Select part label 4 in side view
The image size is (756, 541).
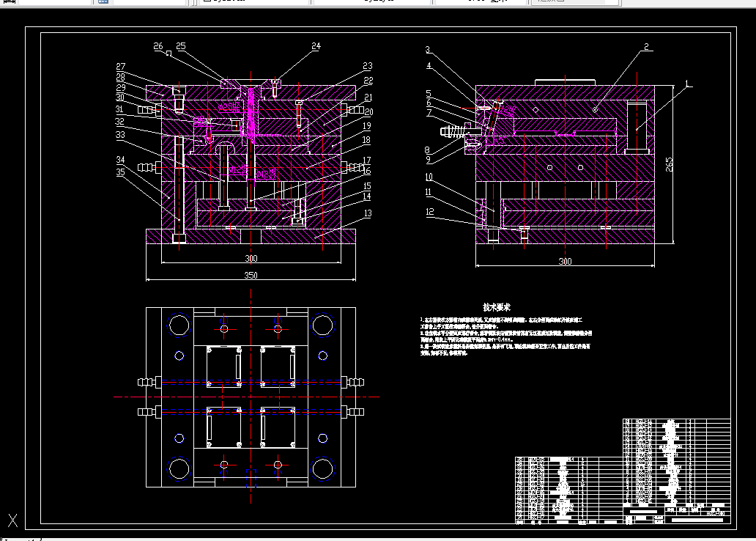click(429, 66)
